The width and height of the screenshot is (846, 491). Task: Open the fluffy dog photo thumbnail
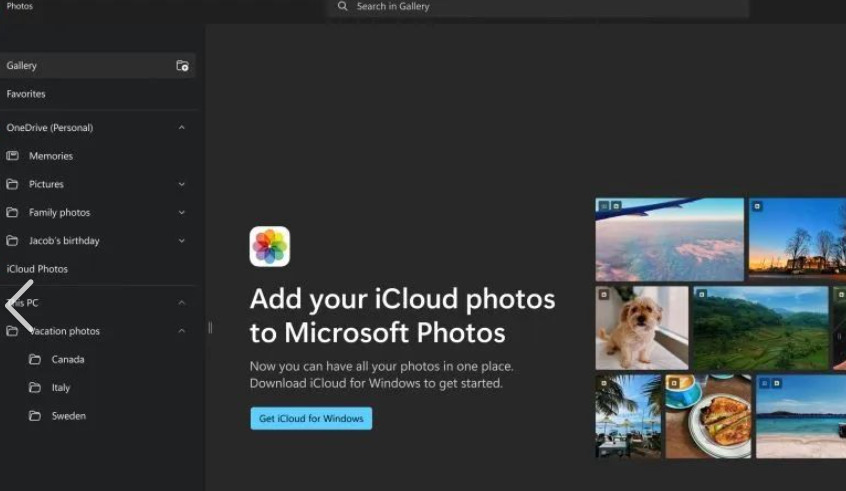[642, 328]
